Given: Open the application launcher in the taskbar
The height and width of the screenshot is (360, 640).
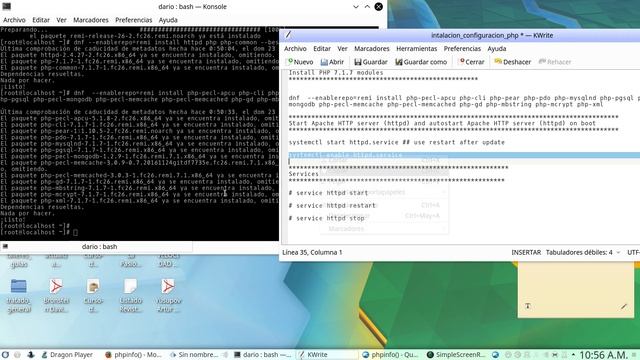Looking at the screenshot, I should click(x=5, y=355).
